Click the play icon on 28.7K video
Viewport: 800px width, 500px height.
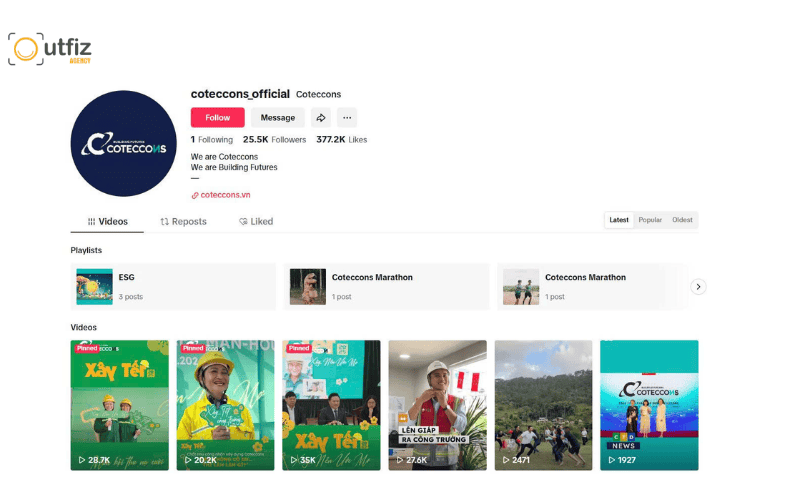point(82,460)
